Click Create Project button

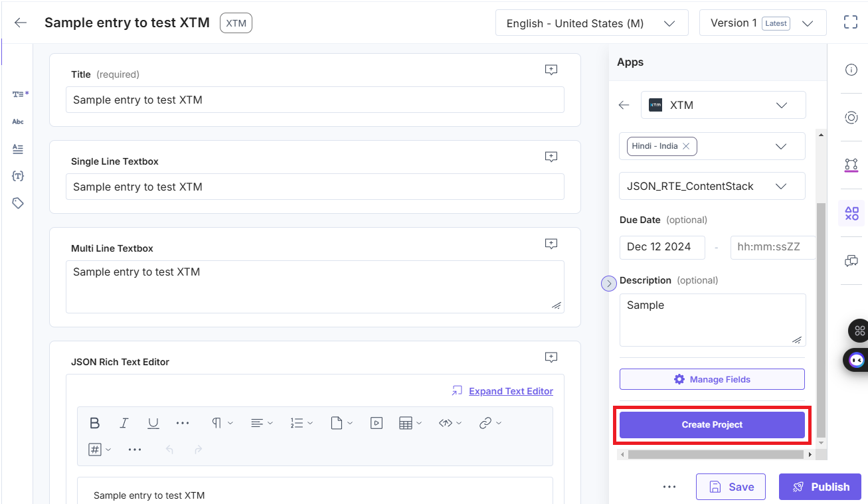pyautogui.click(x=712, y=425)
